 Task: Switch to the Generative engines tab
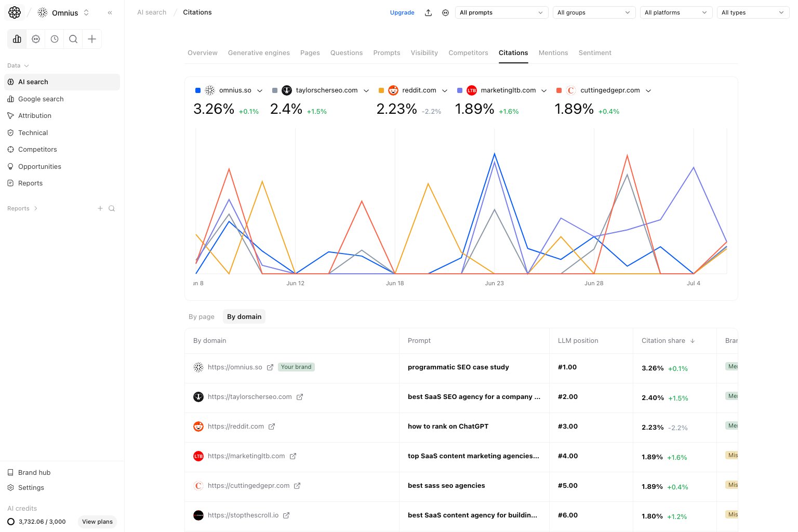(259, 53)
